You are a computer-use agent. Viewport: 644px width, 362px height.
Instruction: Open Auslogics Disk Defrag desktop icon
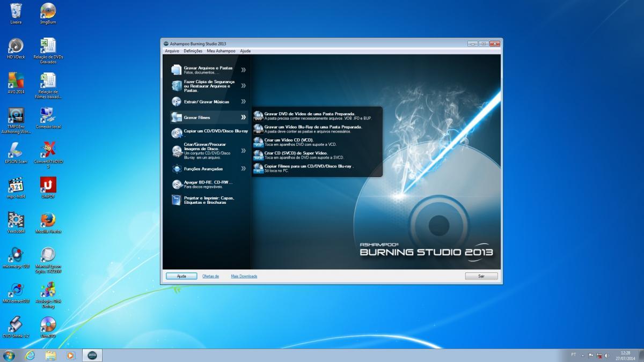coord(48,289)
